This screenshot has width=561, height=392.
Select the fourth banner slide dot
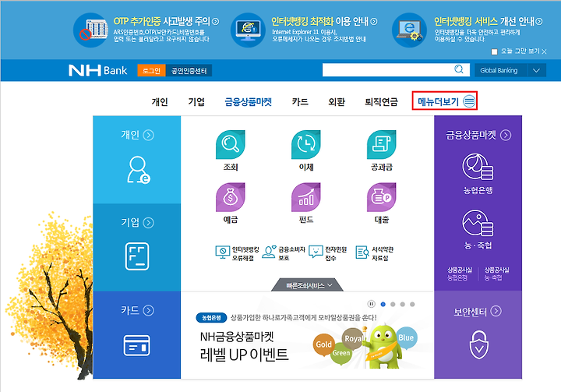[412, 304]
